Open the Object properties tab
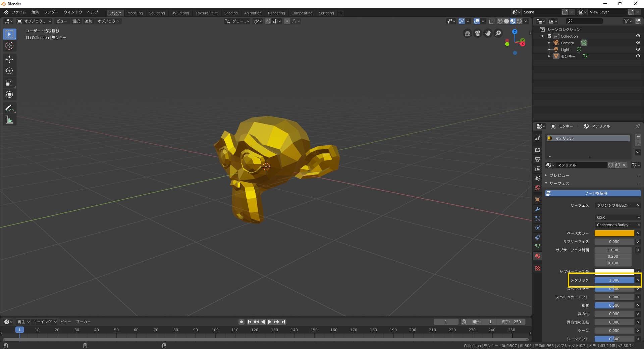This screenshot has height=349, width=644. [538, 200]
